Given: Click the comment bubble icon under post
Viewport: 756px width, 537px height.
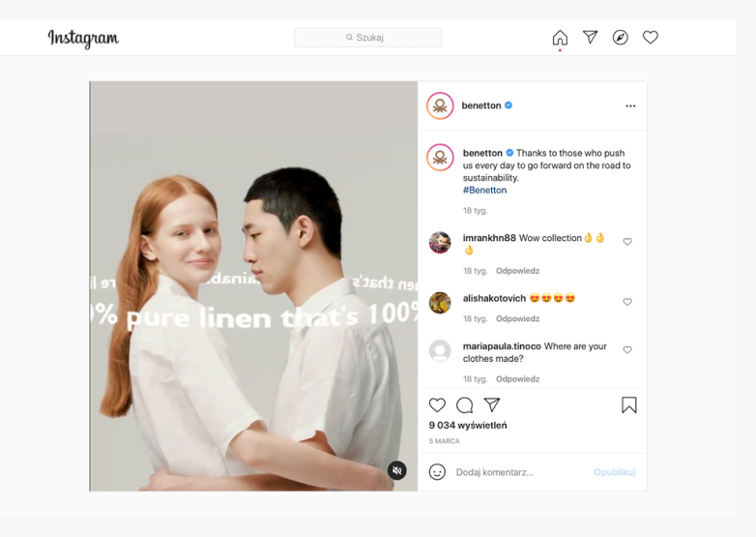Looking at the screenshot, I should pos(464,405).
